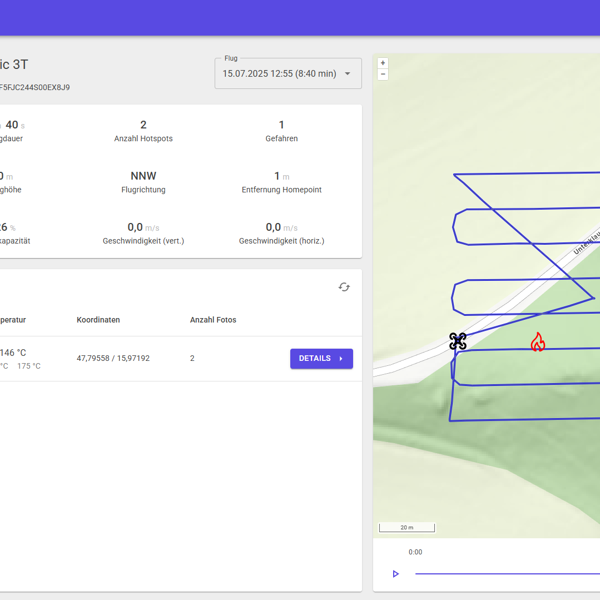Screen dimensions: 600x600
Task: Zoom out on the map
Action: pyautogui.click(x=383, y=74)
